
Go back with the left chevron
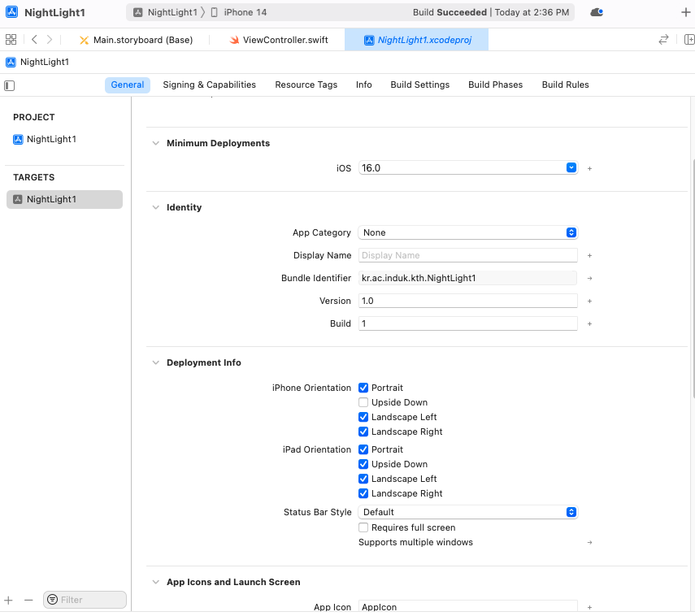(x=34, y=40)
